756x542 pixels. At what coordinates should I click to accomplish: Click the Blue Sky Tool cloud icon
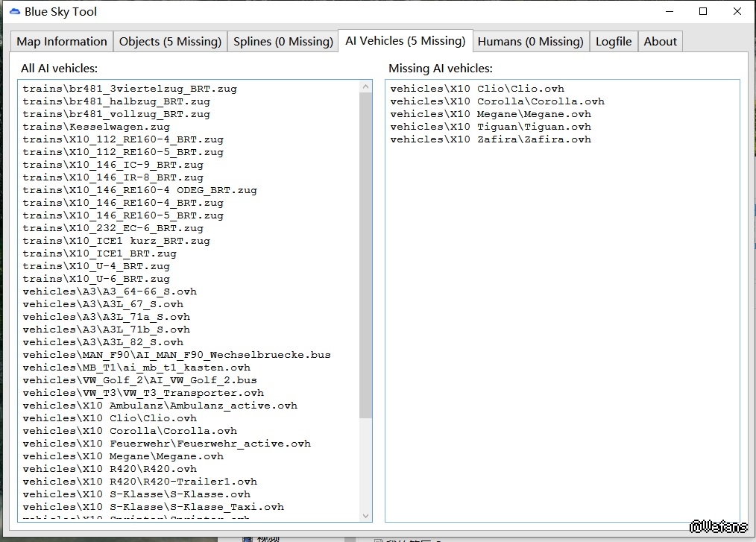(x=15, y=12)
